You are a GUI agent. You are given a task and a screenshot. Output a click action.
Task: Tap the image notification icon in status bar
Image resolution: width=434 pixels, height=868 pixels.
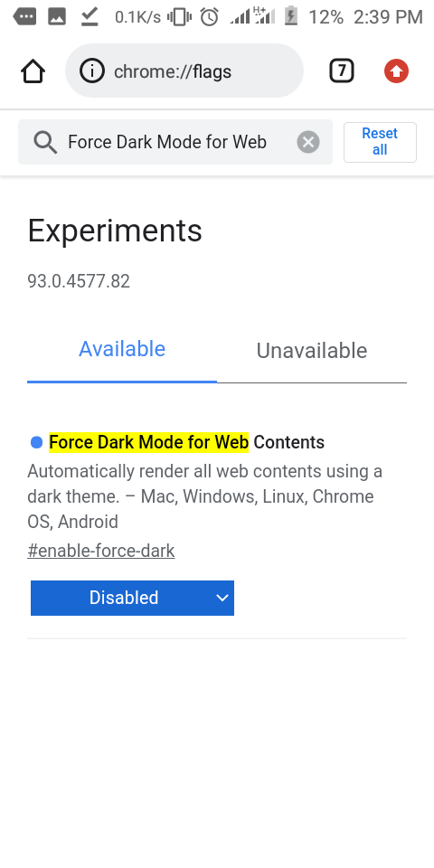(x=57, y=17)
